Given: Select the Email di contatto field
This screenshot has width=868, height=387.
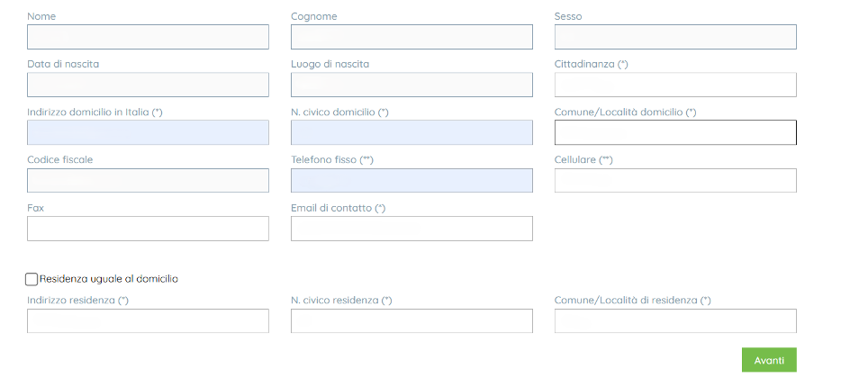Looking at the screenshot, I should tap(411, 229).
